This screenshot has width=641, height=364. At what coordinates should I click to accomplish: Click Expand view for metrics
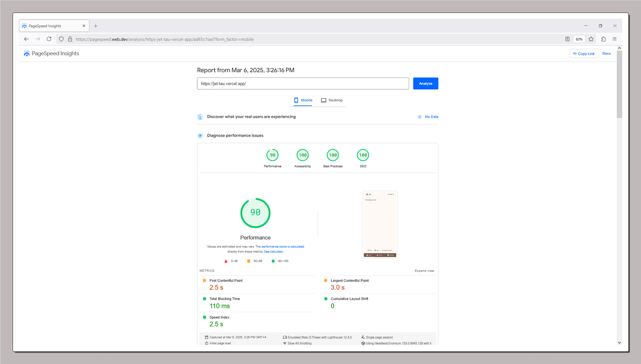point(425,271)
